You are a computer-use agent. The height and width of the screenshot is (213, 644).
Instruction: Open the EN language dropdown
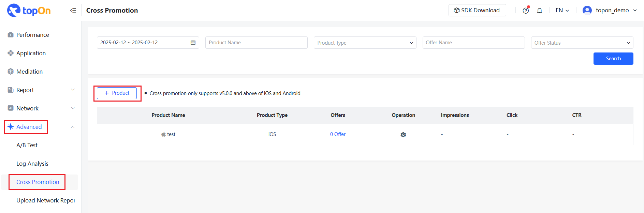(562, 10)
